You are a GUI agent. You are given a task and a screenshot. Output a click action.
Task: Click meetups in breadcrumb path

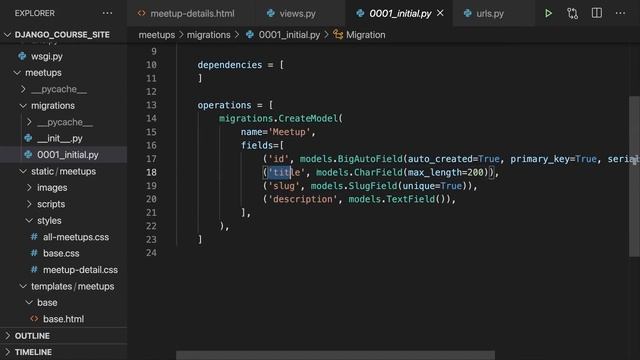[157, 35]
